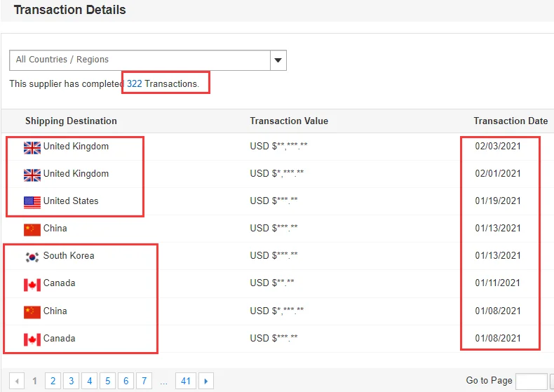
Task: Click the Go to Page input field
Action: coord(531,381)
